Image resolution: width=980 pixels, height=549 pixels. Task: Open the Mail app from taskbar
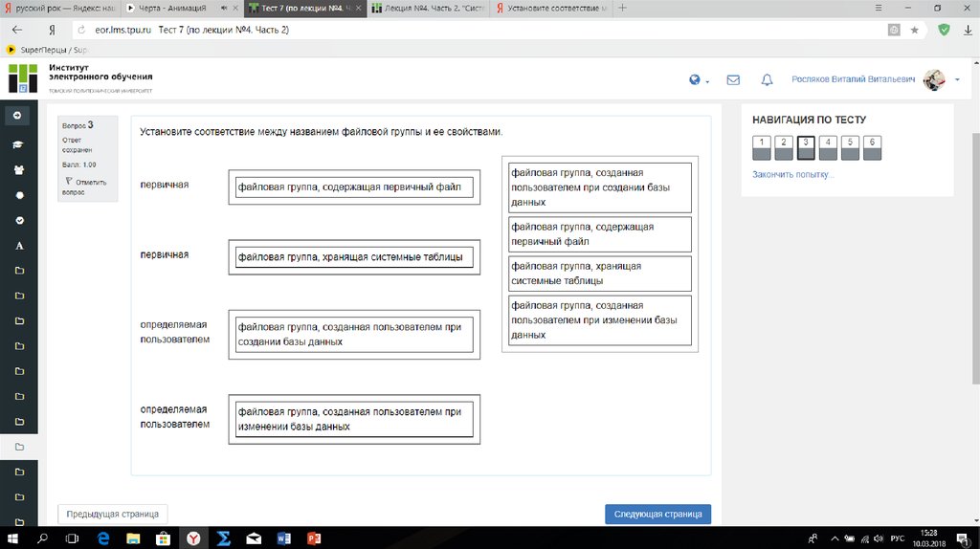(x=254, y=538)
